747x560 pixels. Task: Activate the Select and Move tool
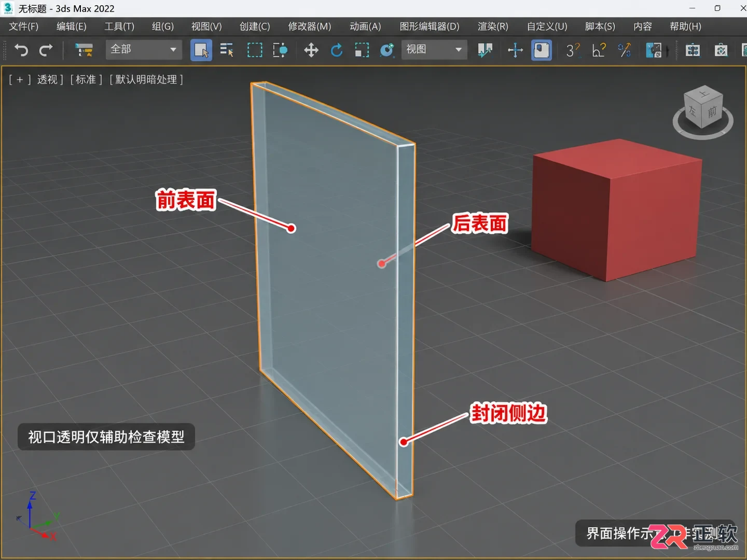[x=311, y=50]
